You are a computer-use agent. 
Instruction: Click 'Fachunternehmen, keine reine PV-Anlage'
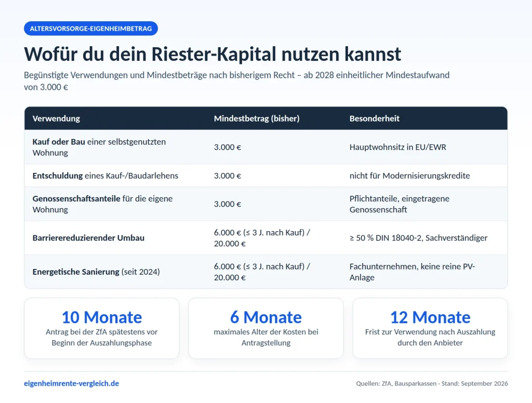[412, 272]
